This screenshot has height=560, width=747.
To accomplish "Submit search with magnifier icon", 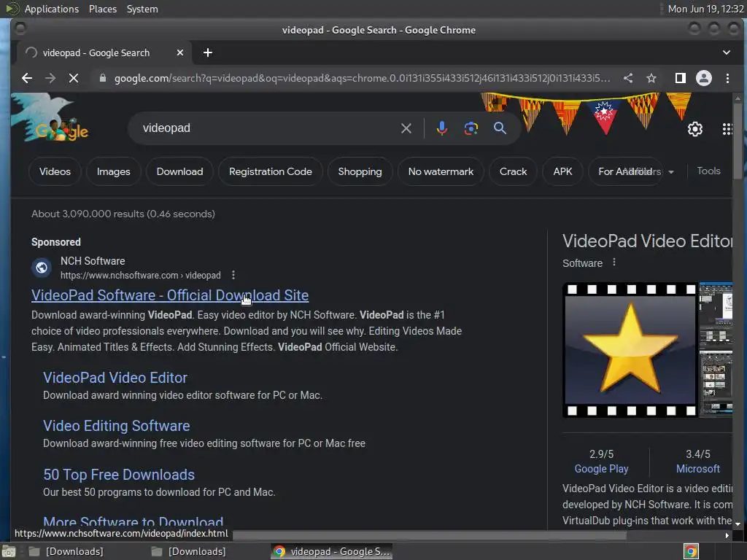I will (x=500, y=128).
